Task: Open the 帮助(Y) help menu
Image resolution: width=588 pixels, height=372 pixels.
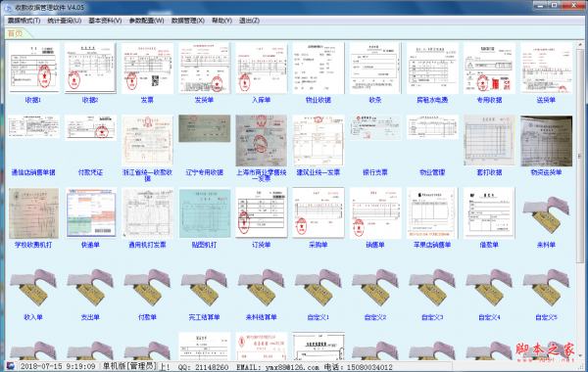Action: click(x=222, y=21)
